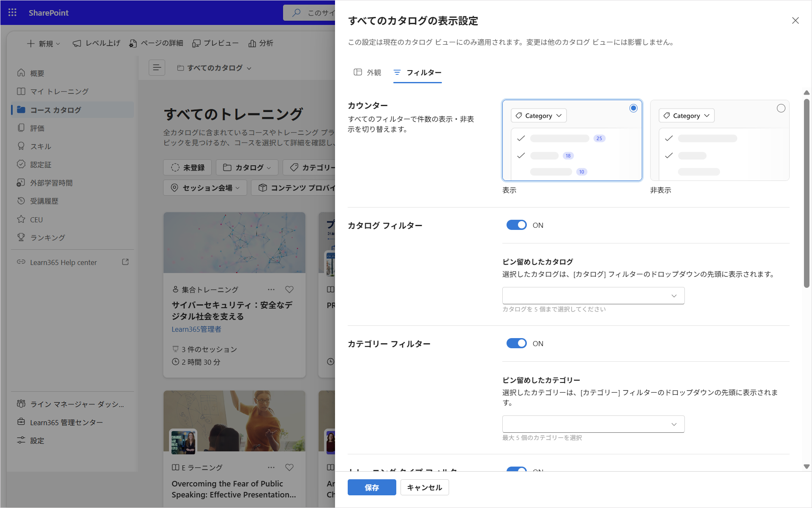812x508 pixels.
Task: Click the scroll down arrow in panel
Action: (x=807, y=467)
